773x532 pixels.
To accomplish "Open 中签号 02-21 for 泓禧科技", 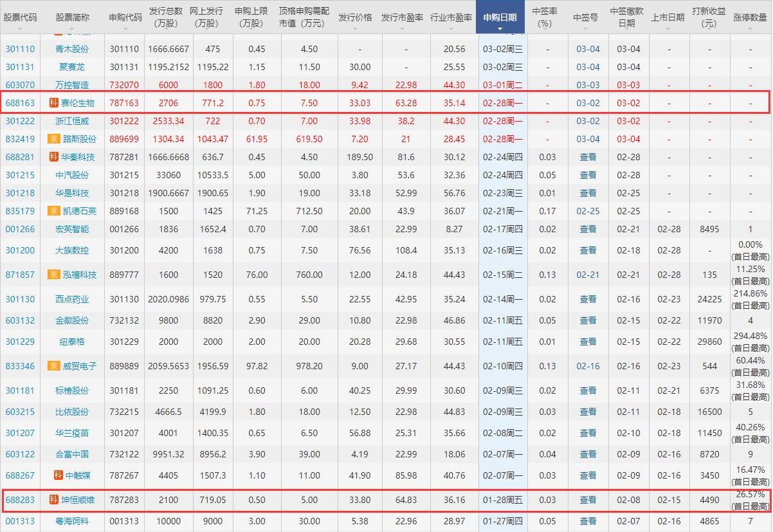I will coord(588,275).
